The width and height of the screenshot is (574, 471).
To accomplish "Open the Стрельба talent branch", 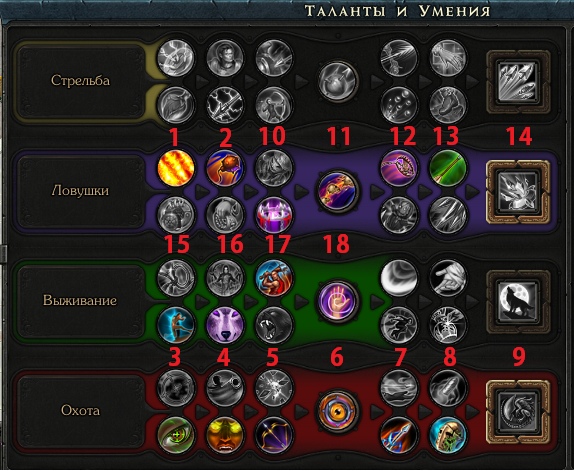I will (80, 80).
